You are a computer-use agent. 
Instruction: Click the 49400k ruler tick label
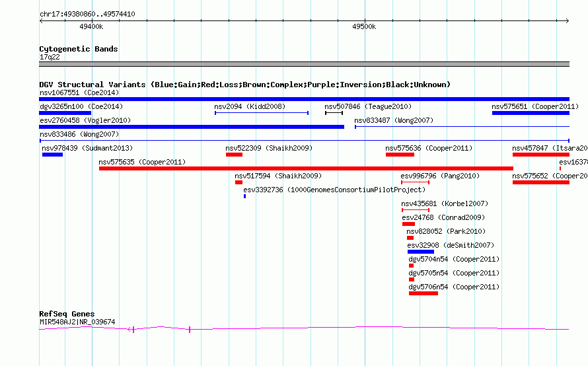click(91, 26)
